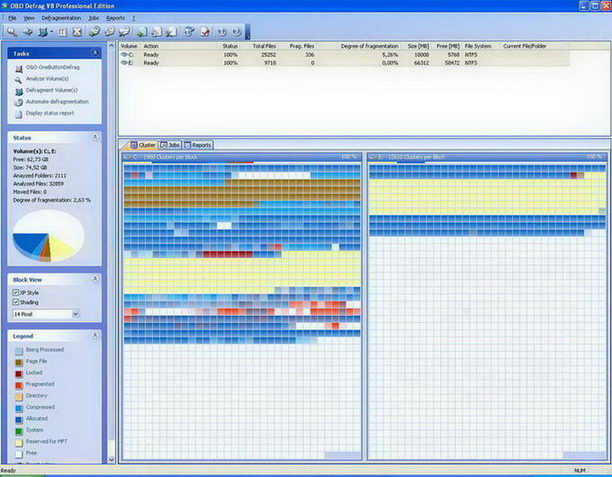Viewport: 612px width, 477px height.
Task: Switch to the Reports tab
Action: (198, 144)
